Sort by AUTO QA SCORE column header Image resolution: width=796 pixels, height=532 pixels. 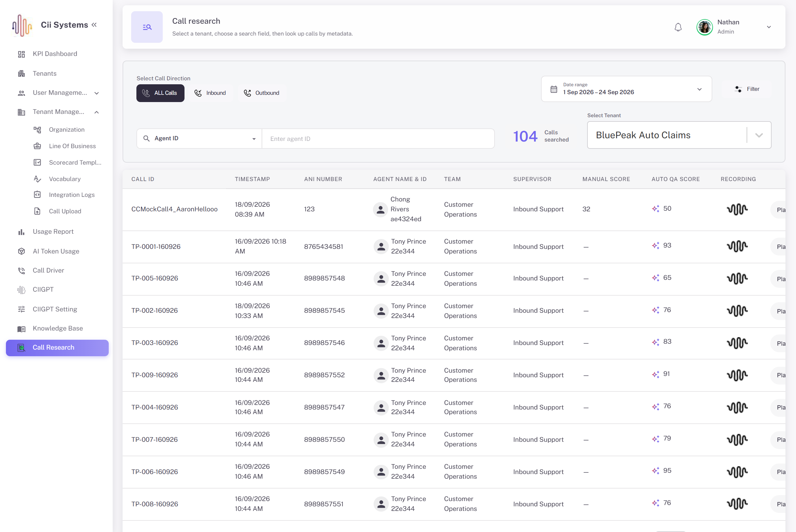[x=675, y=179]
